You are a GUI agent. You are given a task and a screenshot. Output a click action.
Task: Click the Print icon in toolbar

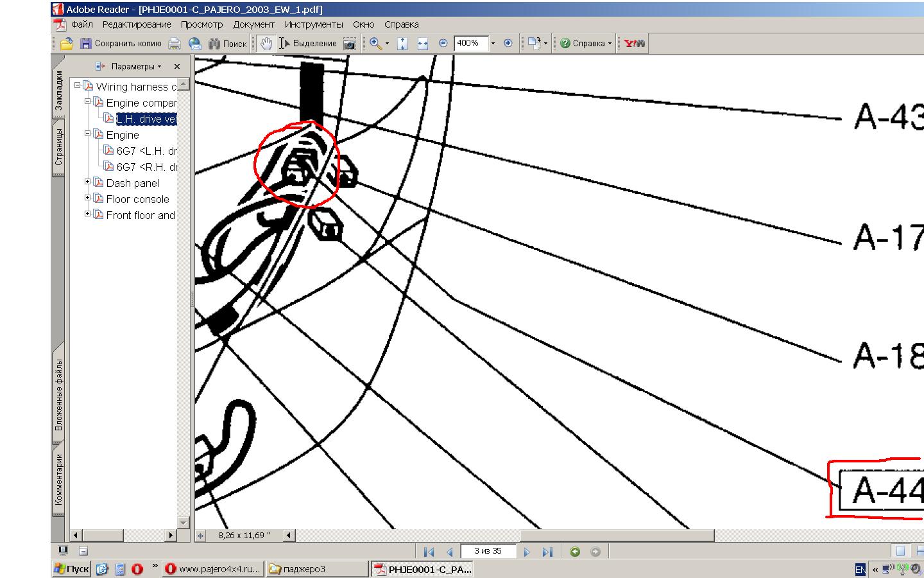(x=174, y=44)
